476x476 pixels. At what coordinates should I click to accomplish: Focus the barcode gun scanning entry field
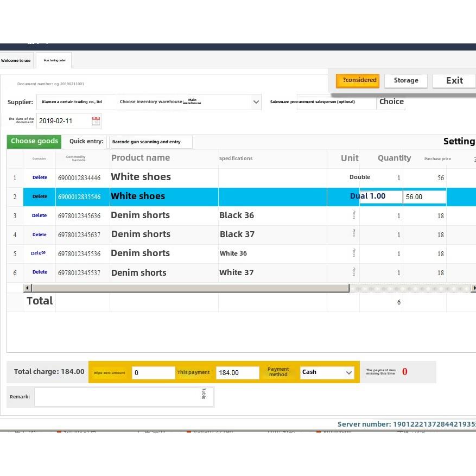pyautogui.click(x=151, y=142)
